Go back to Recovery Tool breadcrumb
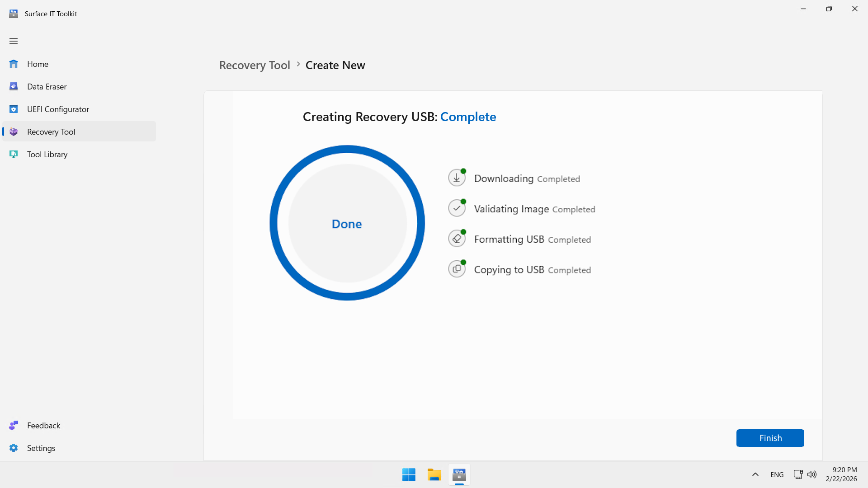 pos(255,66)
